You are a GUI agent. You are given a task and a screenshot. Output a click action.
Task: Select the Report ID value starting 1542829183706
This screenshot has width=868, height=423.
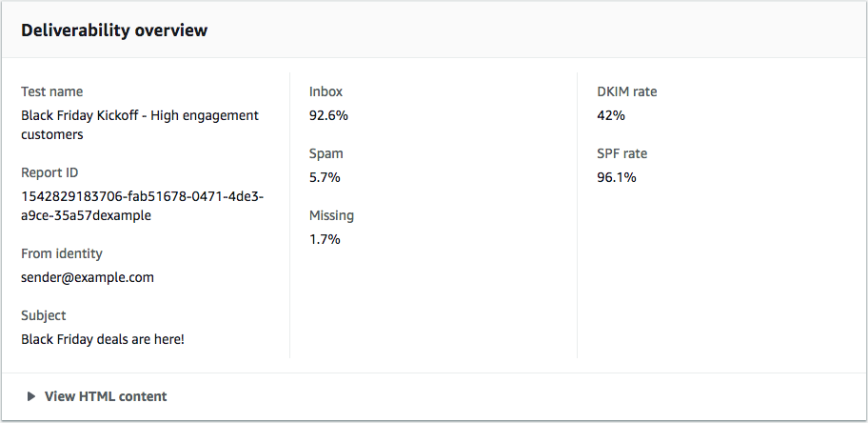point(142,206)
